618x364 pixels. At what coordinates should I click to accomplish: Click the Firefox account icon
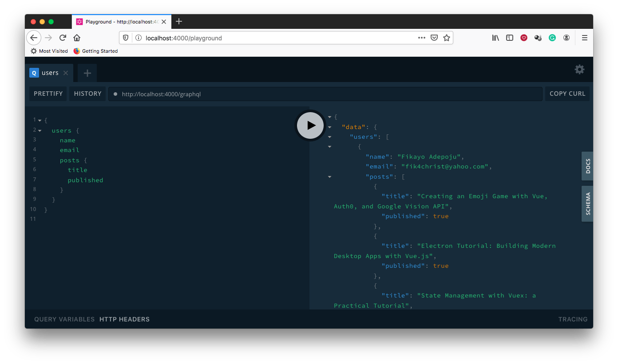[566, 38]
